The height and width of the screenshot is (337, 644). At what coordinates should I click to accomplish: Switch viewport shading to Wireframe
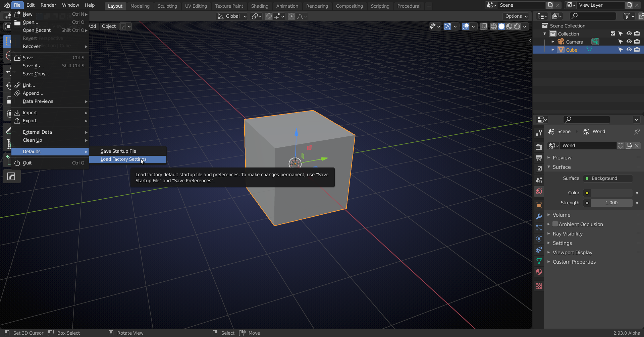pos(494,26)
